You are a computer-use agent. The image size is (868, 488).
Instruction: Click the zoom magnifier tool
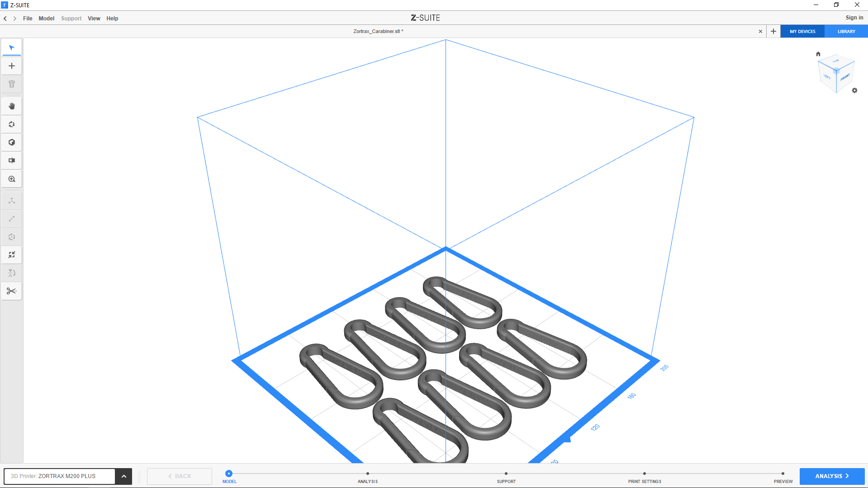[12, 179]
